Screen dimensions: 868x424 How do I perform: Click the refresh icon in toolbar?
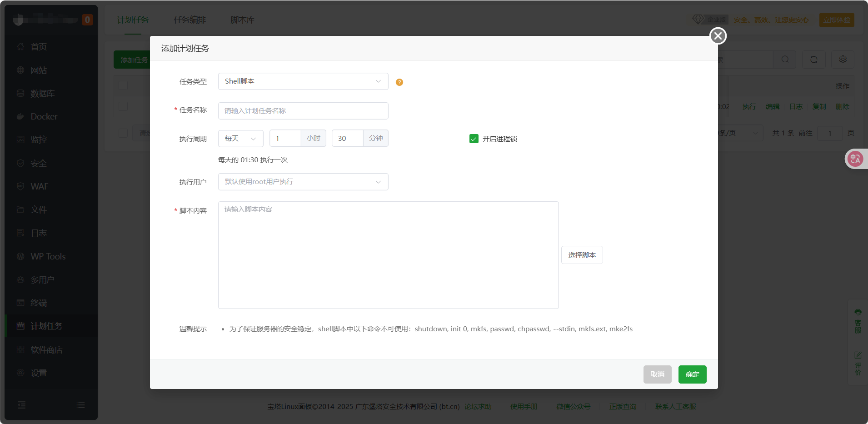click(813, 60)
